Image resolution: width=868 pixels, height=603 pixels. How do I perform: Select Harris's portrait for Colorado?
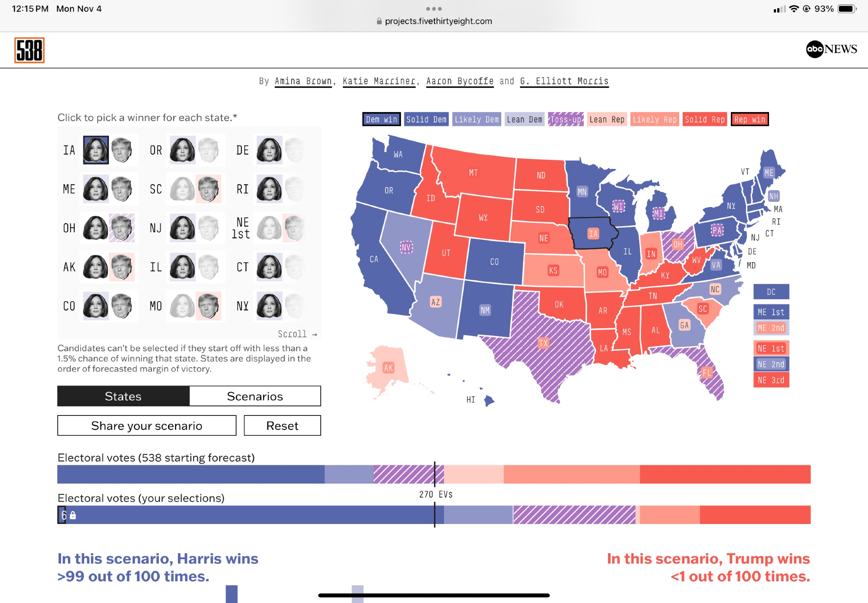click(x=95, y=306)
